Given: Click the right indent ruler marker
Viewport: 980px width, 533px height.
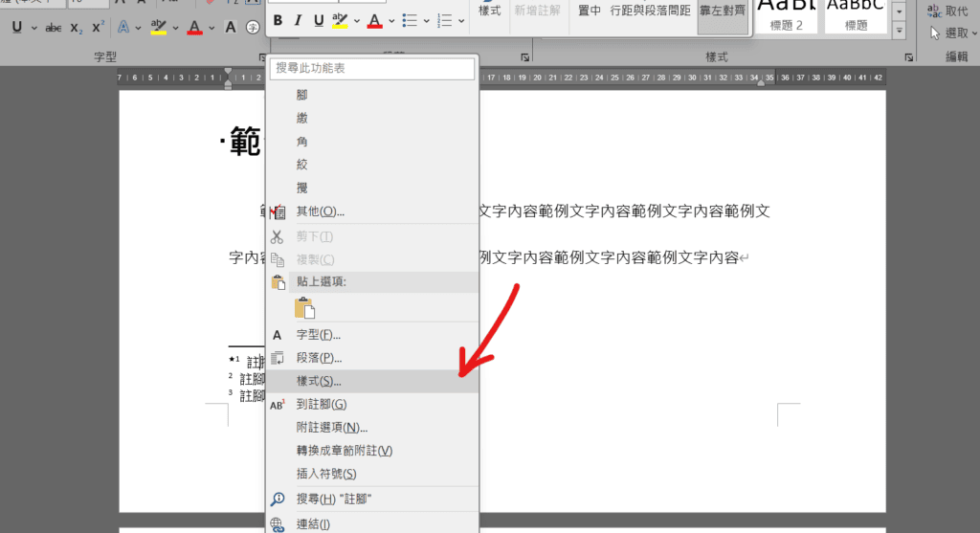Looking at the screenshot, I should tap(761, 82).
